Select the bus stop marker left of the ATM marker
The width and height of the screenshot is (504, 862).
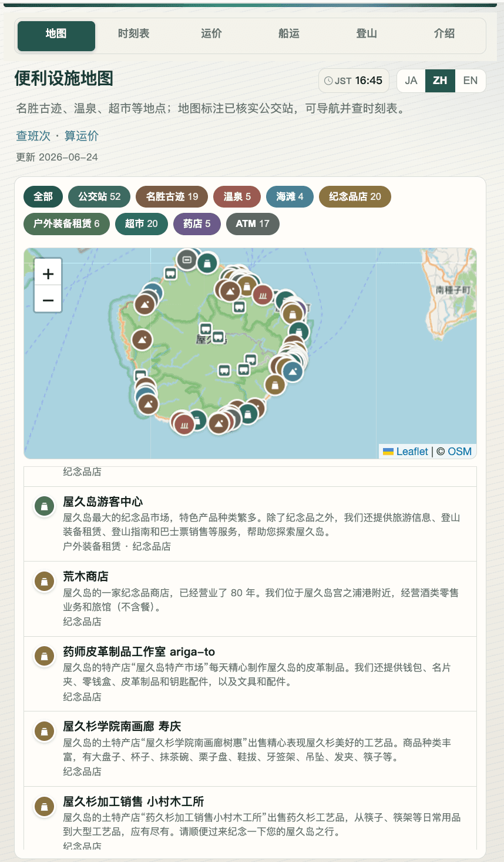170,273
